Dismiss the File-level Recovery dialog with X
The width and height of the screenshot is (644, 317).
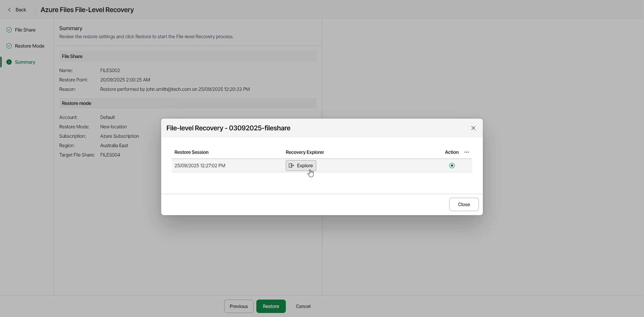point(473,128)
